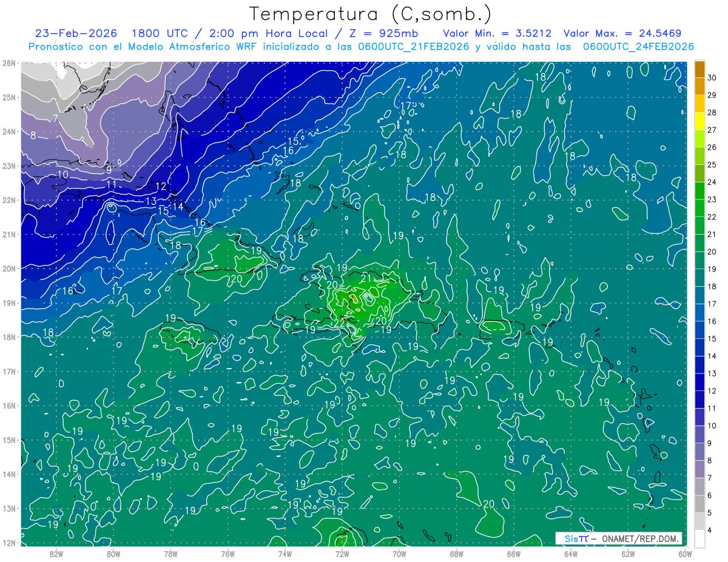Click the "74W" longitude label

coord(285,554)
